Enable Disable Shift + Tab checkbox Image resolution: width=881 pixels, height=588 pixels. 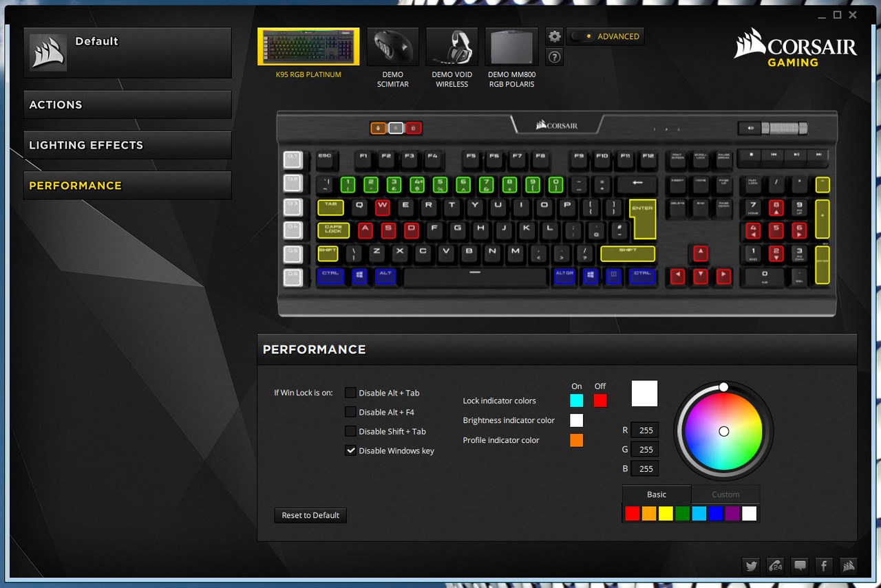pos(350,431)
